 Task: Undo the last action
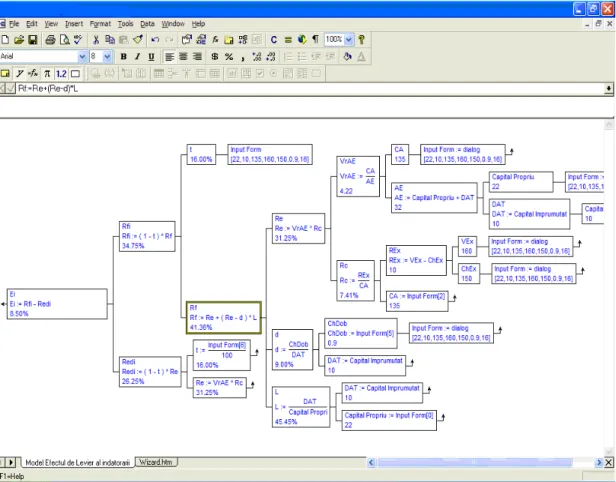tap(155, 39)
